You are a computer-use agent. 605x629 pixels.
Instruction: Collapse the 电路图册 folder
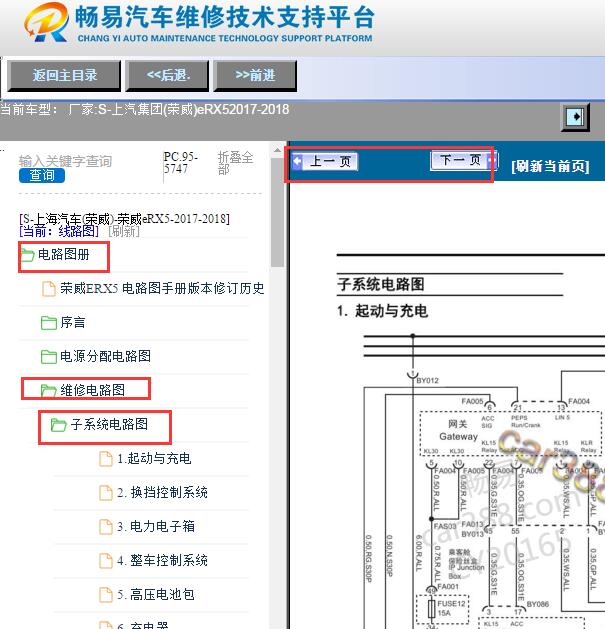point(63,255)
